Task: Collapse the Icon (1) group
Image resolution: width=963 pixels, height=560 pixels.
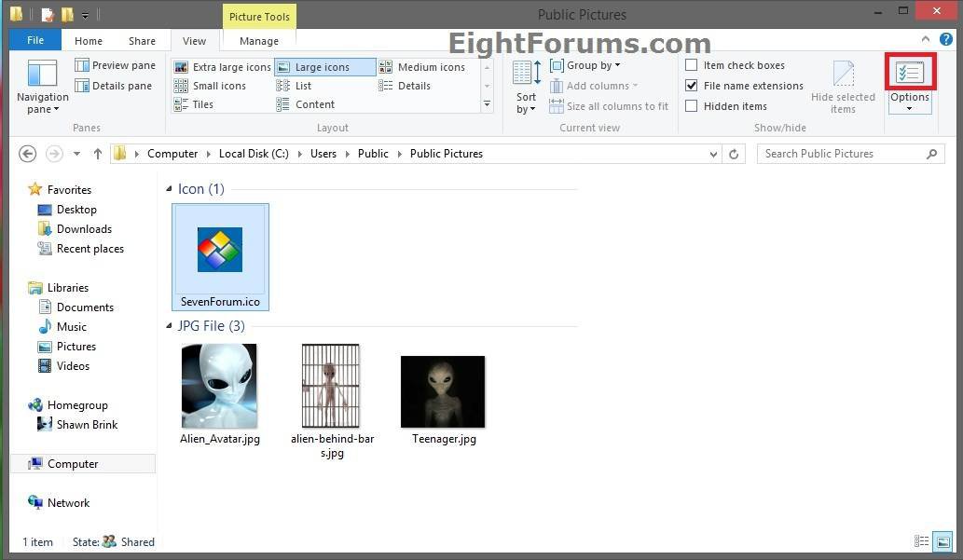Action: 169,189
